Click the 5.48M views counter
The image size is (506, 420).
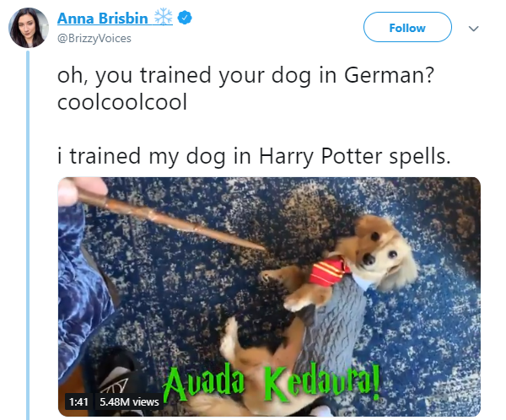tap(129, 402)
